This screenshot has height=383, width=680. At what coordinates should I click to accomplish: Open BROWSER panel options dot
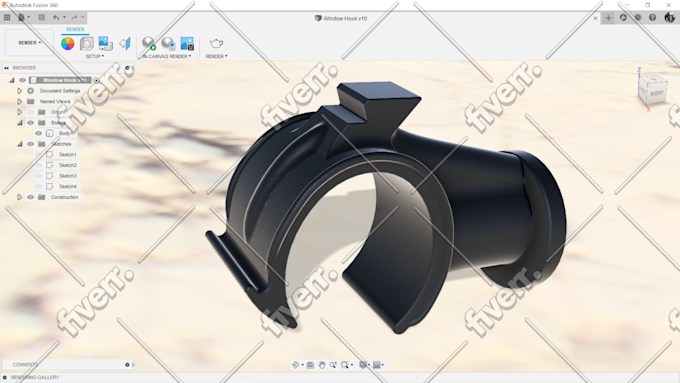click(127, 68)
